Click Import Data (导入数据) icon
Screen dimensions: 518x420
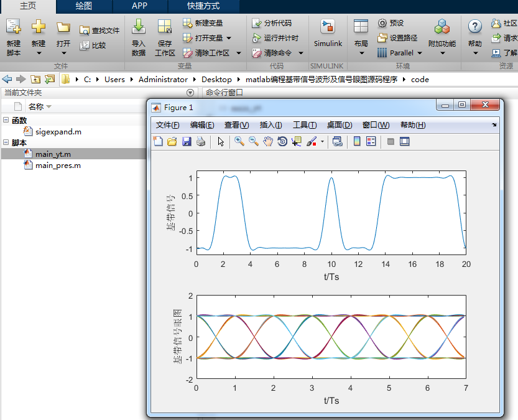coord(139,27)
